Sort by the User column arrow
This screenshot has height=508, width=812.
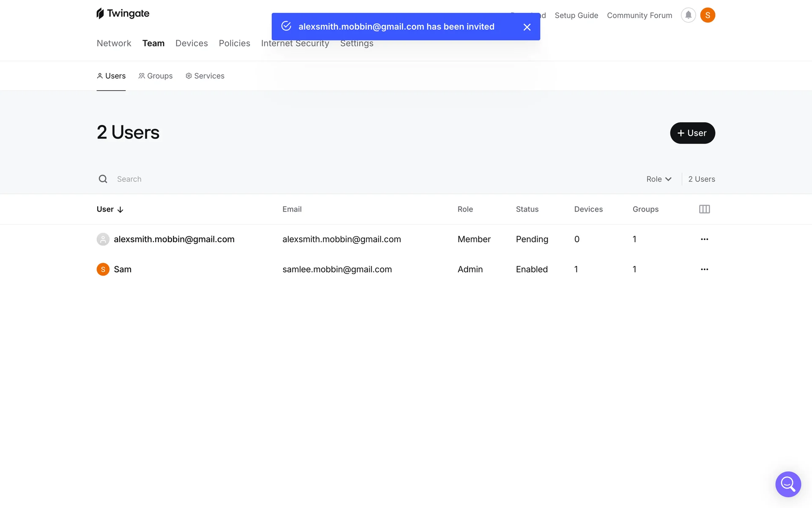tap(120, 210)
